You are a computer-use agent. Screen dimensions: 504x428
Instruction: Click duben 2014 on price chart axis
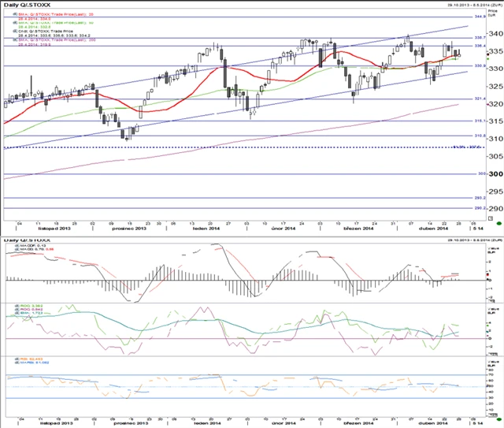tap(433, 229)
